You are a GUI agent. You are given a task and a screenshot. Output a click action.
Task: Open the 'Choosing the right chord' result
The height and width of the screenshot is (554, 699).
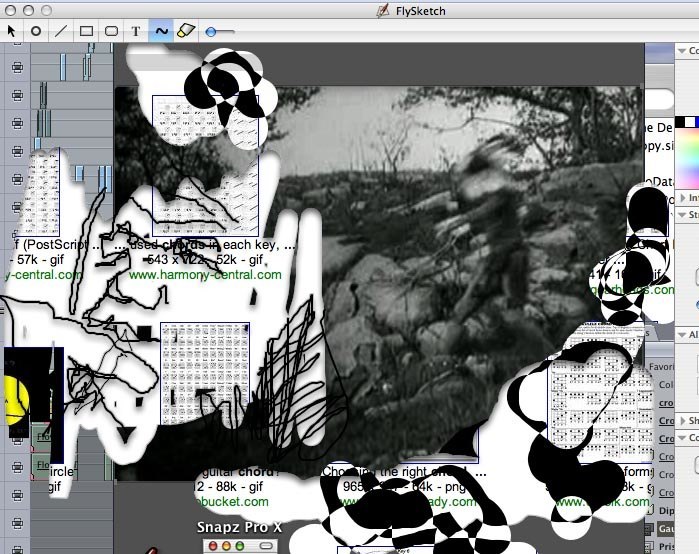pos(404,472)
